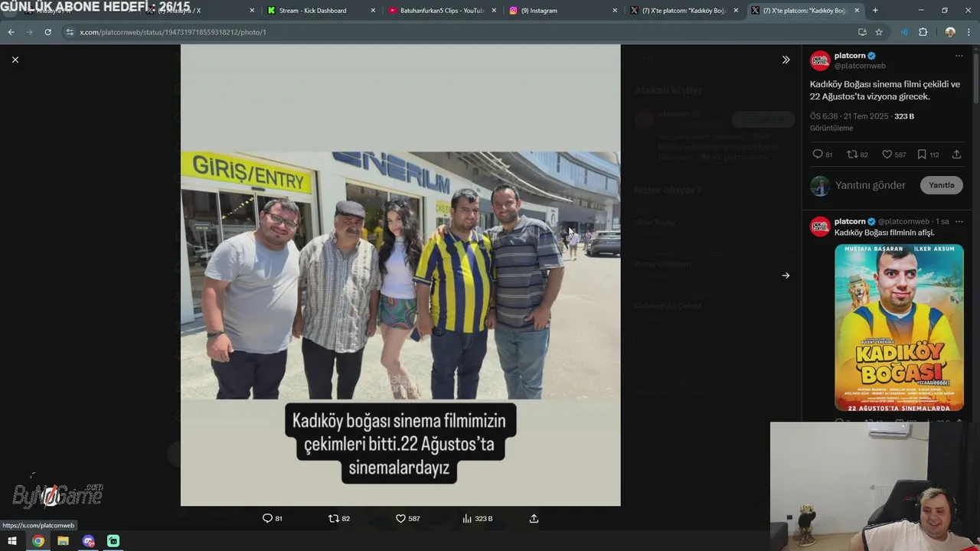Click the repost icon under the photo
The image size is (980, 551).
click(334, 518)
